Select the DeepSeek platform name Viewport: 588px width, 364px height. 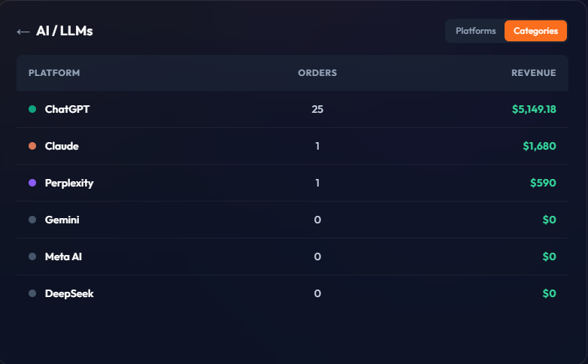pyautogui.click(x=69, y=293)
